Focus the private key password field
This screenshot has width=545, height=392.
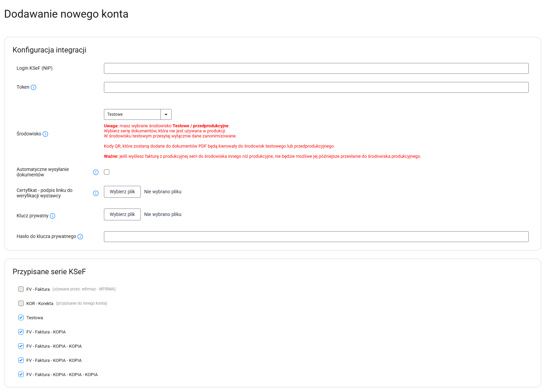[x=316, y=237]
